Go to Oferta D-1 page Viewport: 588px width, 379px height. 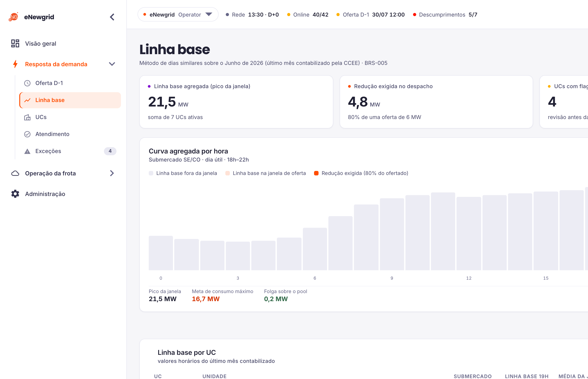point(70,83)
